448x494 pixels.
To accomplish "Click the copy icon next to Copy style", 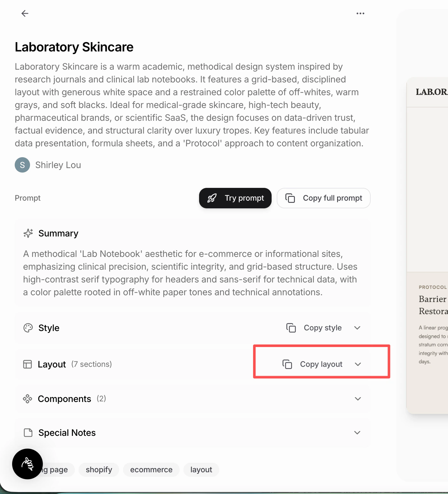I will coord(291,328).
